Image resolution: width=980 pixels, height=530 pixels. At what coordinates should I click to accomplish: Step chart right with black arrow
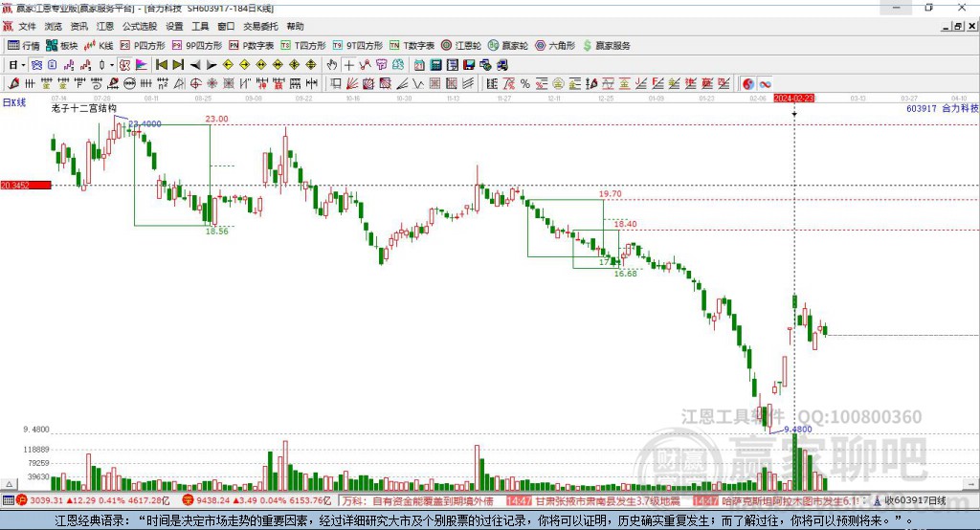tap(212, 65)
